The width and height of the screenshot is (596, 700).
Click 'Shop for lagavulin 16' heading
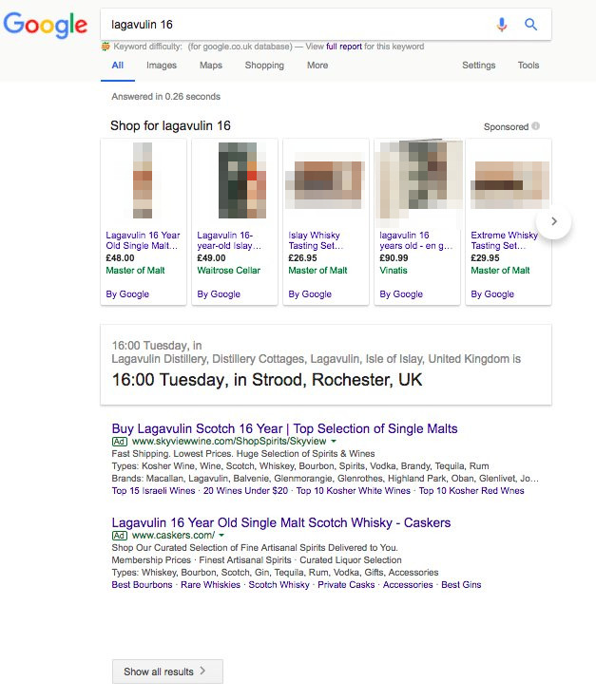[x=170, y=126]
